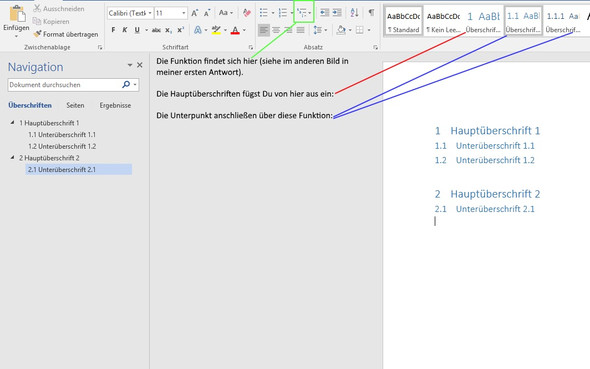
Task: Open the Zwischenablage dialog launcher
Action: pos(100,47)
